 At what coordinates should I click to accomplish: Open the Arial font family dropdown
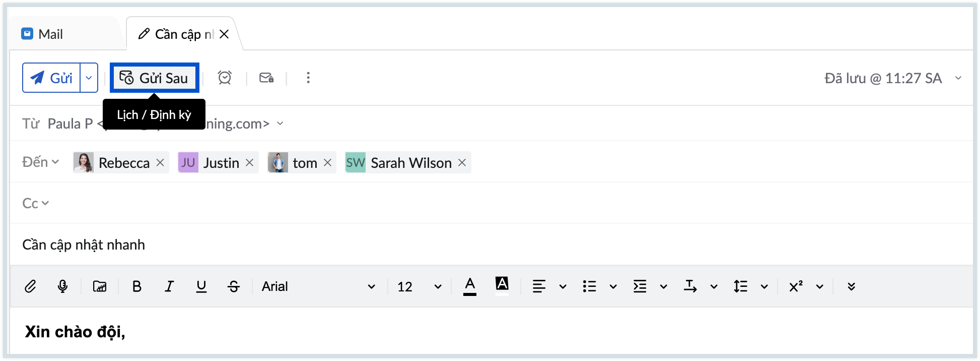point(318,286)
